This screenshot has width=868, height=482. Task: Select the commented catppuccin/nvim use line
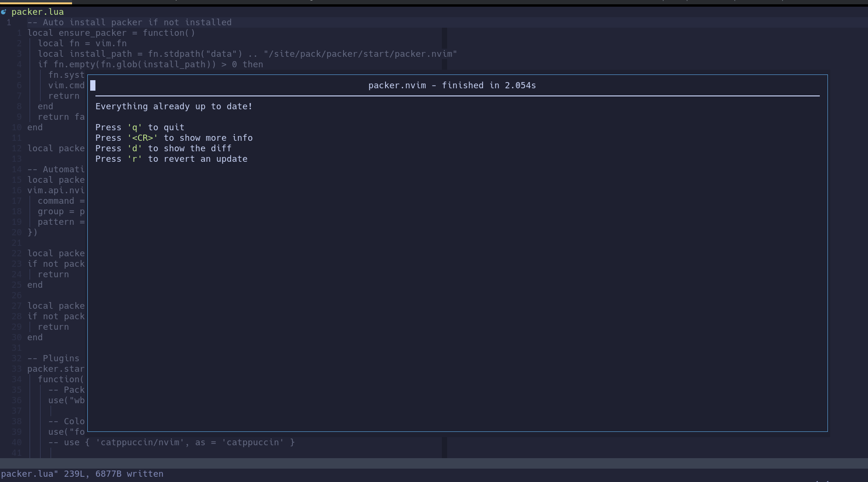[x=171, y=442]
